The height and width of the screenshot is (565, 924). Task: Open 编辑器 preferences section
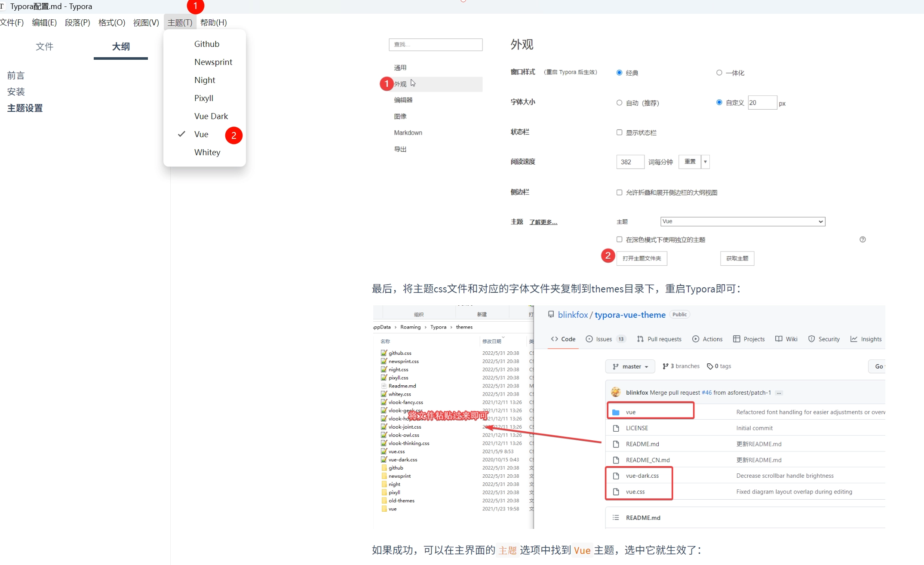click(x=403, y=100)
